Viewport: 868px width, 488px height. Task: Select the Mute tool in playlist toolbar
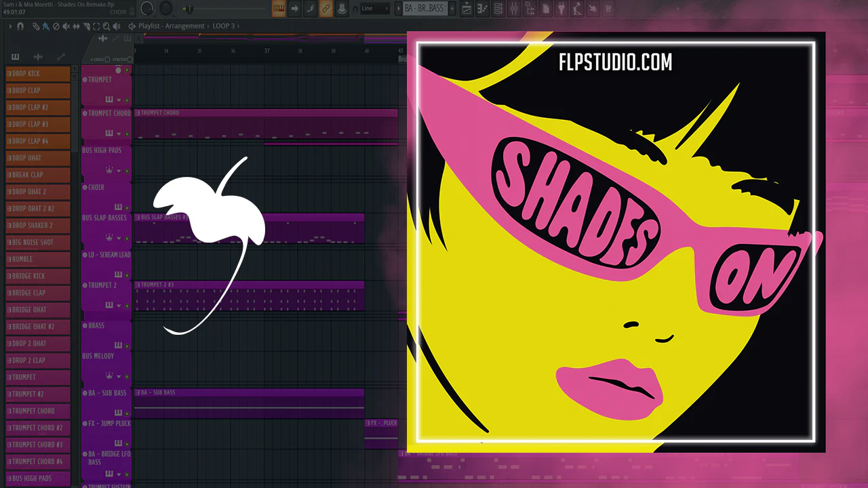pyautogui.click(x=66, y=26)
